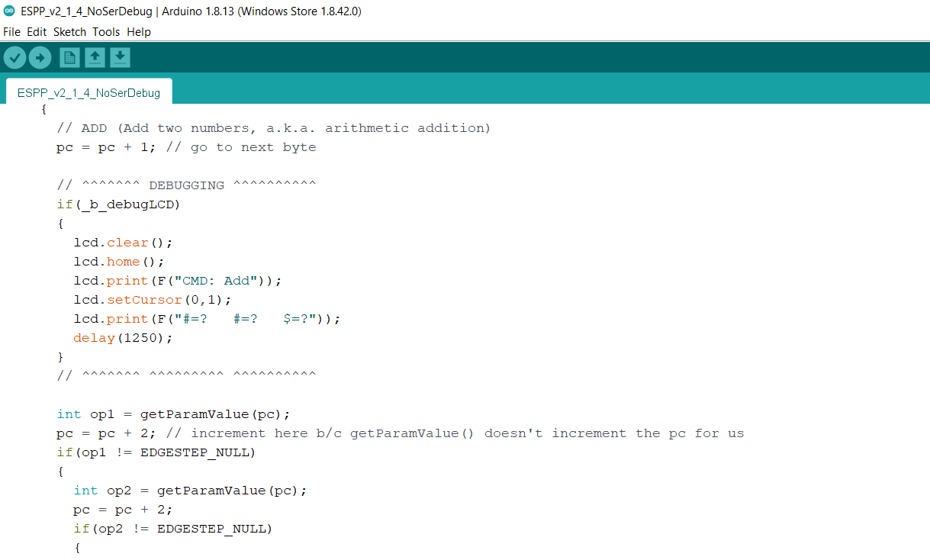
Task: Place cursor on the lcd.home() line
Action: pos(119,262)
